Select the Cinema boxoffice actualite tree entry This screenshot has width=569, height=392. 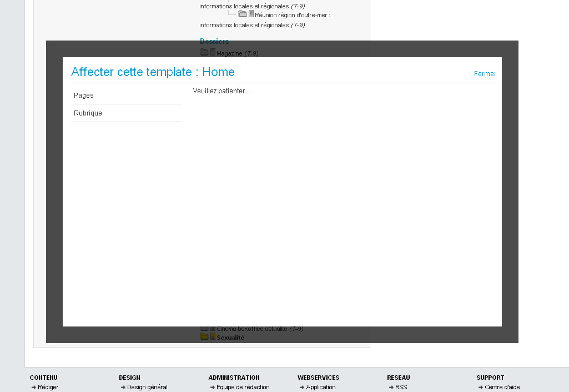tap(251, 329)
